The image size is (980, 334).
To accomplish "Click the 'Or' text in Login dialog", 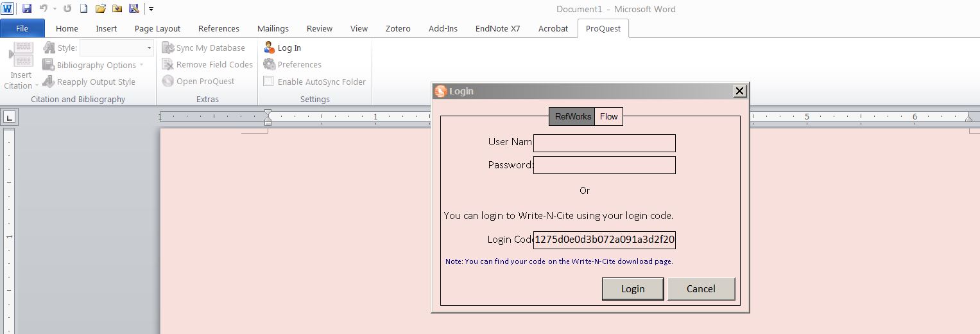I will 585,191.
